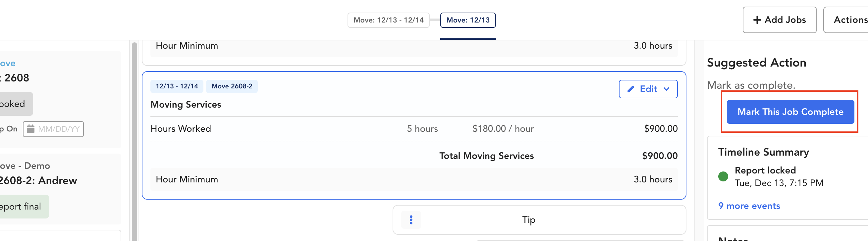The width and height of the screenshot is (868, 241).
Task: Click the Hours Worked line item
Action: coord(414,128)
